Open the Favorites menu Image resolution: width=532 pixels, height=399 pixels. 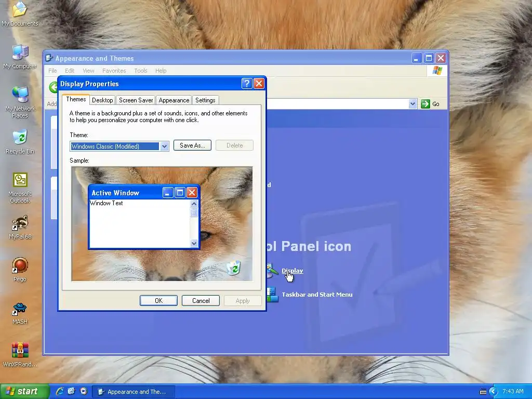point(114,71)
